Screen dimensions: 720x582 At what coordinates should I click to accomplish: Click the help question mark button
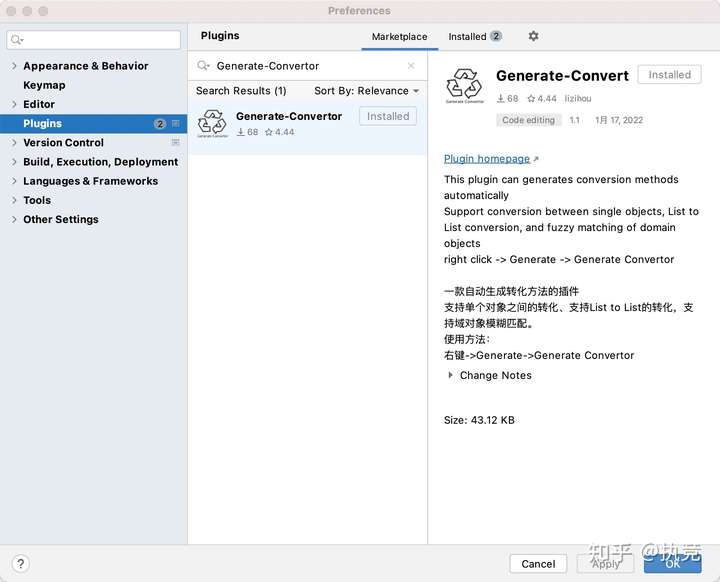pos(21,564)
